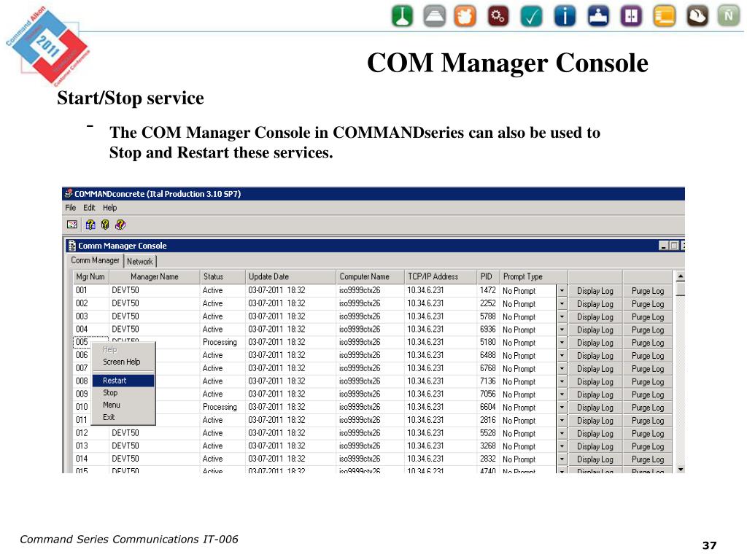Click Display Log for manager 003
The image size is (747, 560).
pyautogui.click(x=595, y=316)
